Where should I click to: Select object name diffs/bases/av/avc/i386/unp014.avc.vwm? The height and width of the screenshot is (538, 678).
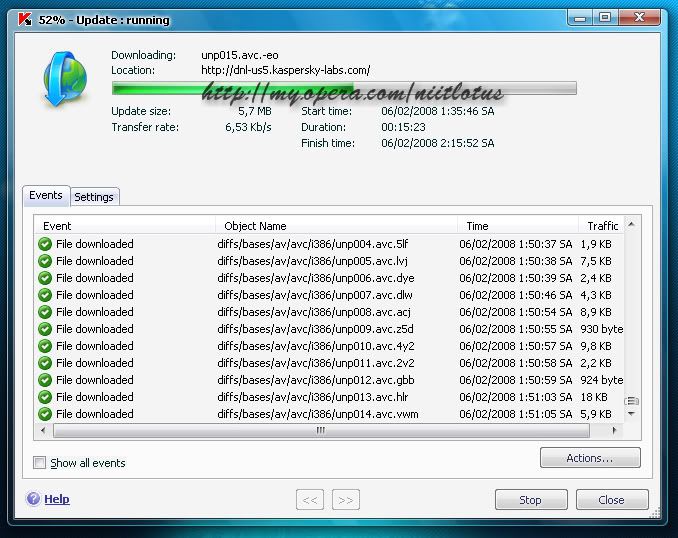point(318,414)
